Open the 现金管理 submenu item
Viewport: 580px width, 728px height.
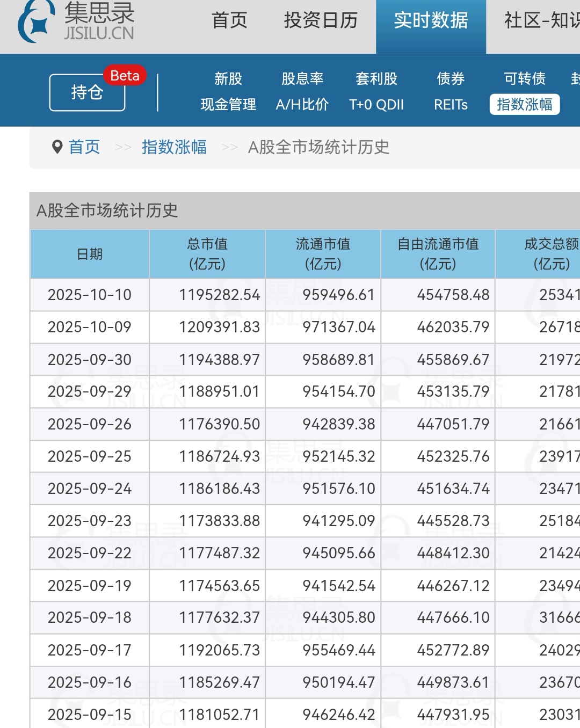(x=228, y=104)
